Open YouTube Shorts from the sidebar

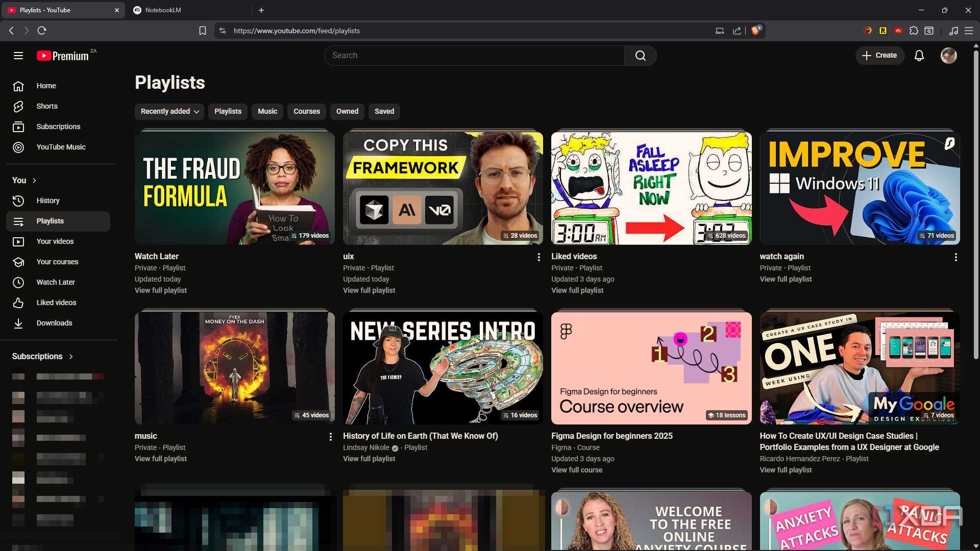point(46,106)
